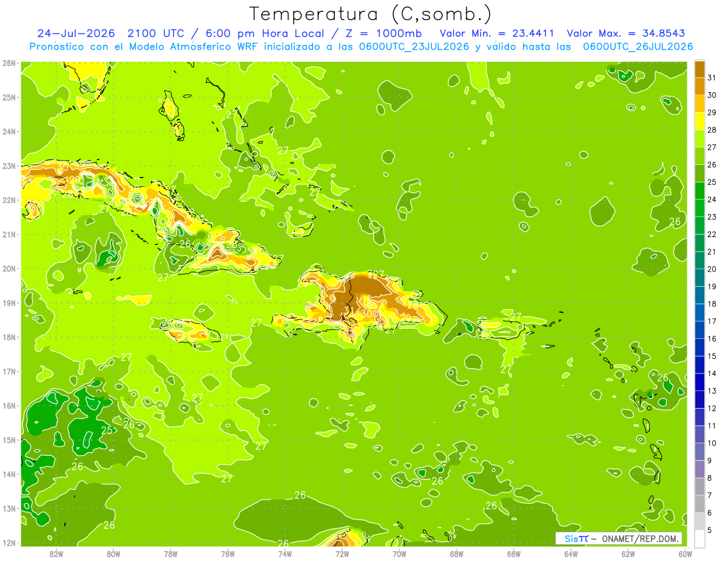Click the "78W" longitude axis label

(x=170, y=554)
